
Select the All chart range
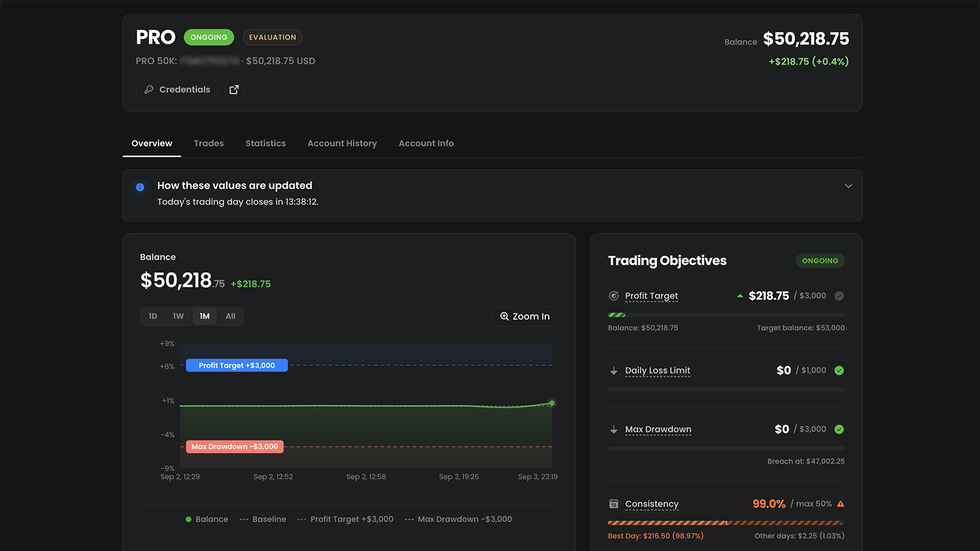tap(230, 317)
